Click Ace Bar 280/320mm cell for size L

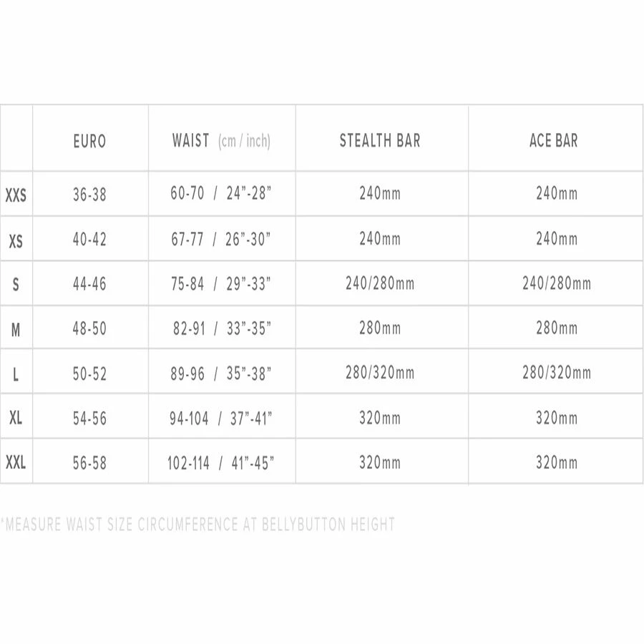(557, 373)
